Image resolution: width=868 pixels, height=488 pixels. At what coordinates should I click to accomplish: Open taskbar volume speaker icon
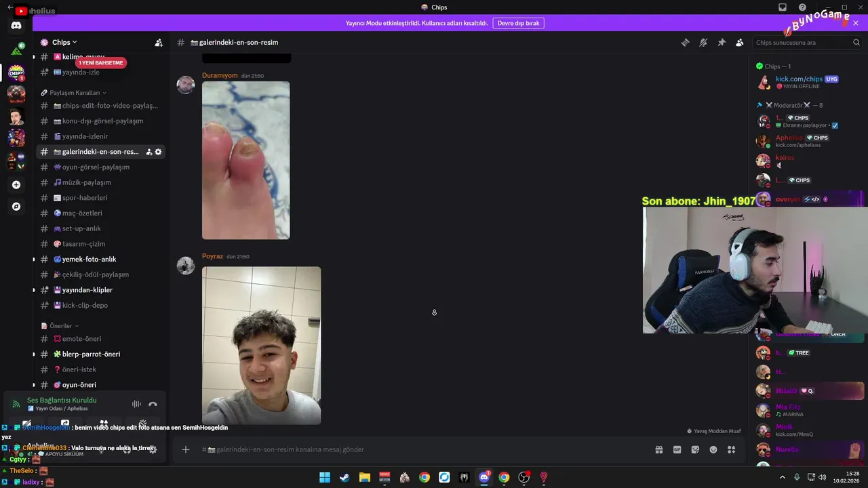(x=823, y=477)
